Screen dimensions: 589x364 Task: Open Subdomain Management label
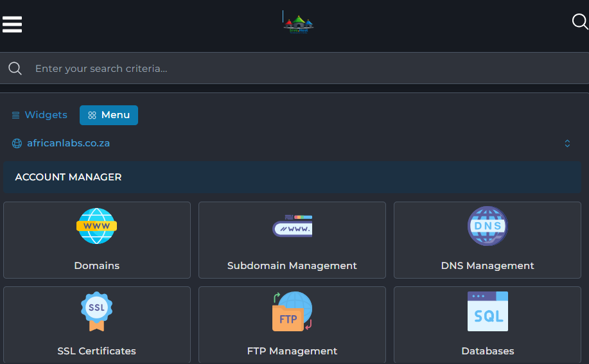point(292,266)
